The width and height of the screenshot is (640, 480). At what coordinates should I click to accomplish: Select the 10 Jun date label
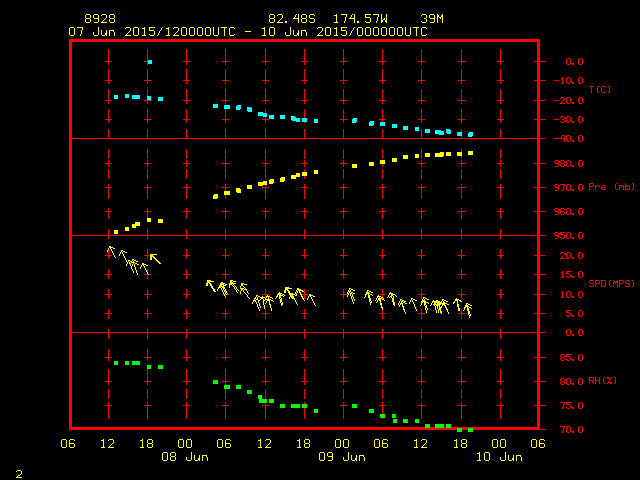(x=498, y=457)
